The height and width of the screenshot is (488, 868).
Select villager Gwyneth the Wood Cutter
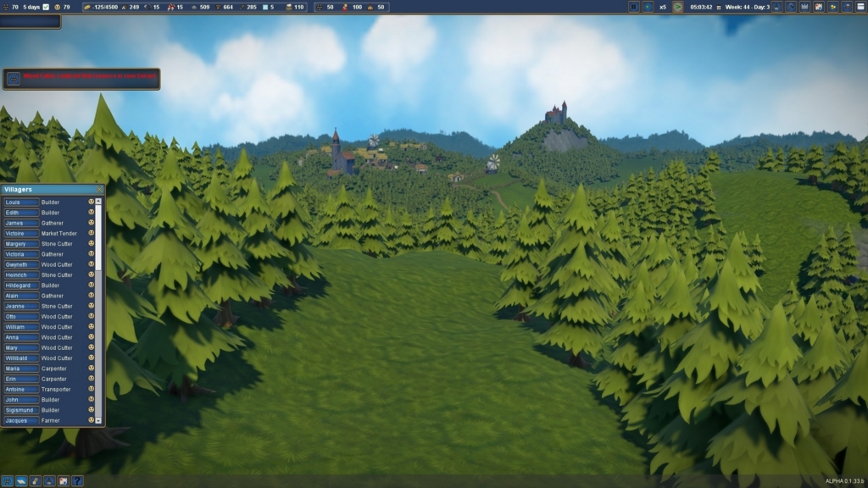(x=21, y=264)
